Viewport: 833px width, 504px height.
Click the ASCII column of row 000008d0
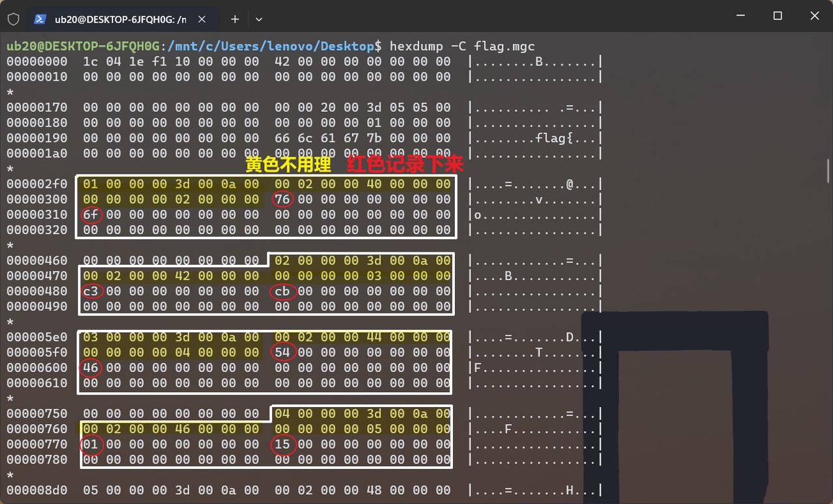[x=535, y=490]
